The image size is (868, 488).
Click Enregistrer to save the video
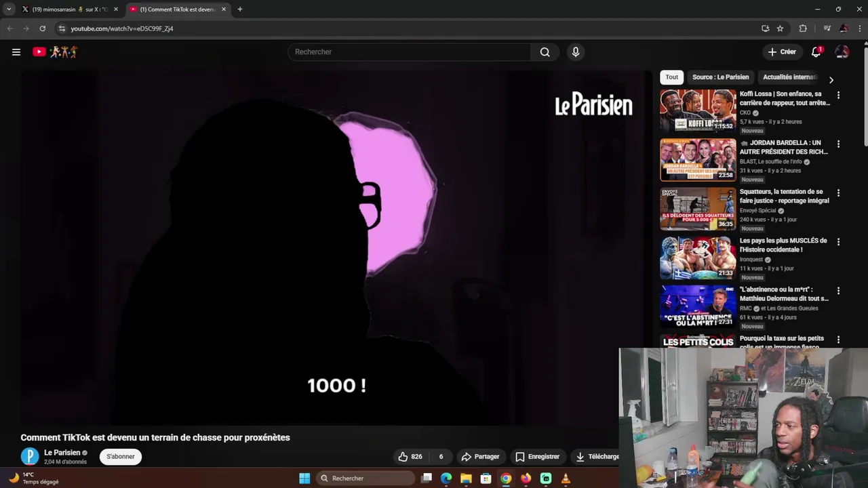point(537,457)
